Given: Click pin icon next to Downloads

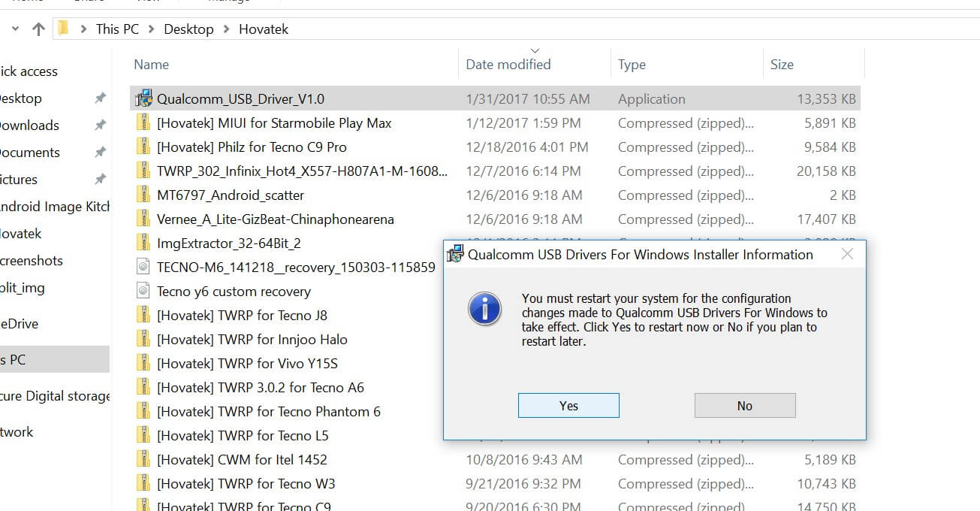Looking at the screenshot, I should [100, 125].
